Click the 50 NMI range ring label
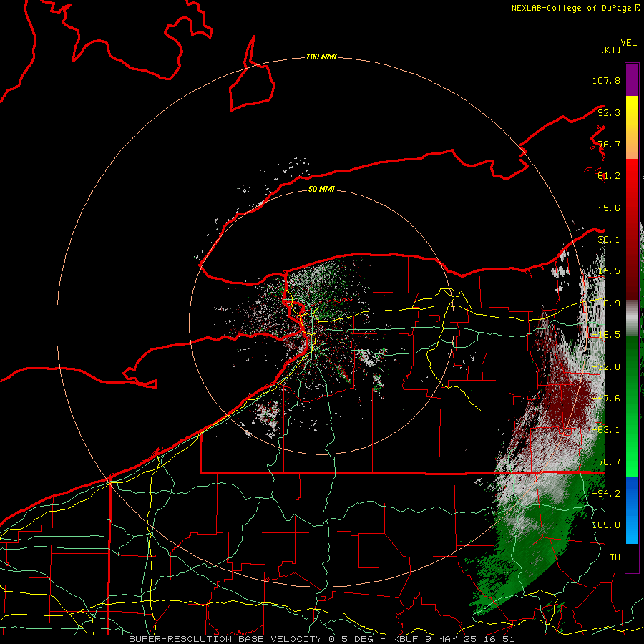The width and height of the screenshot is (644, 644). [321, 190]
